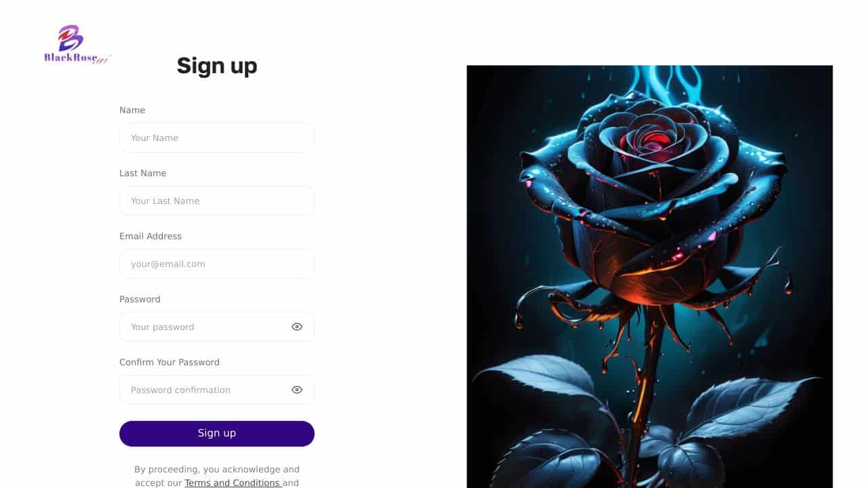Focus the Your Last Name input field
This screenshot has height=488, width=868.
pyautogui.click(x=217, y=201)
